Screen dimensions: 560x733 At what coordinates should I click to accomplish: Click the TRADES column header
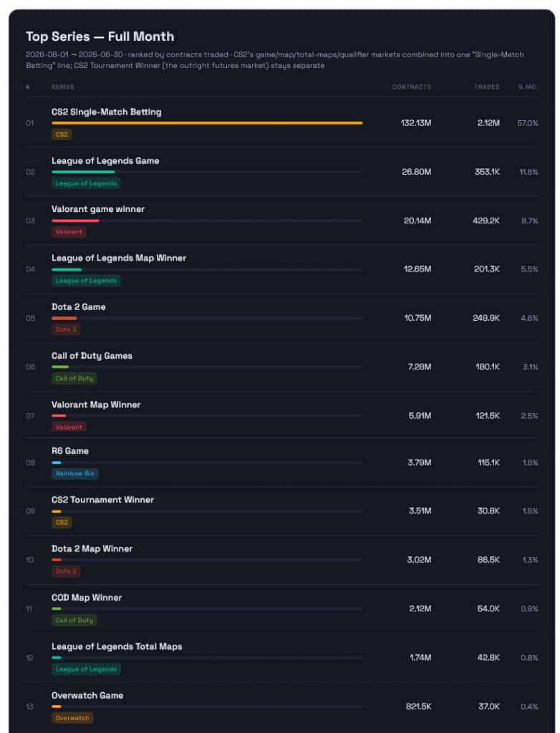(x=486, y=87)
